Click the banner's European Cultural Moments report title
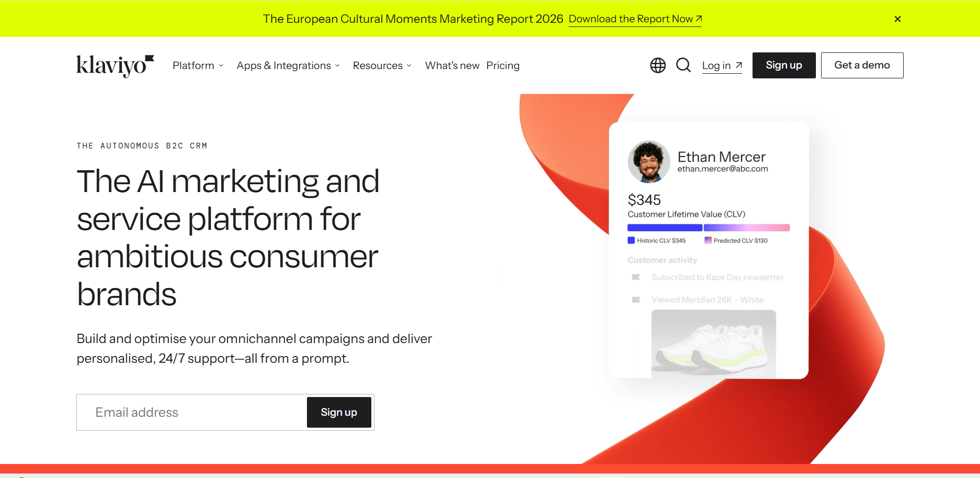The image size is (980, 478). [x=413, y=19]
